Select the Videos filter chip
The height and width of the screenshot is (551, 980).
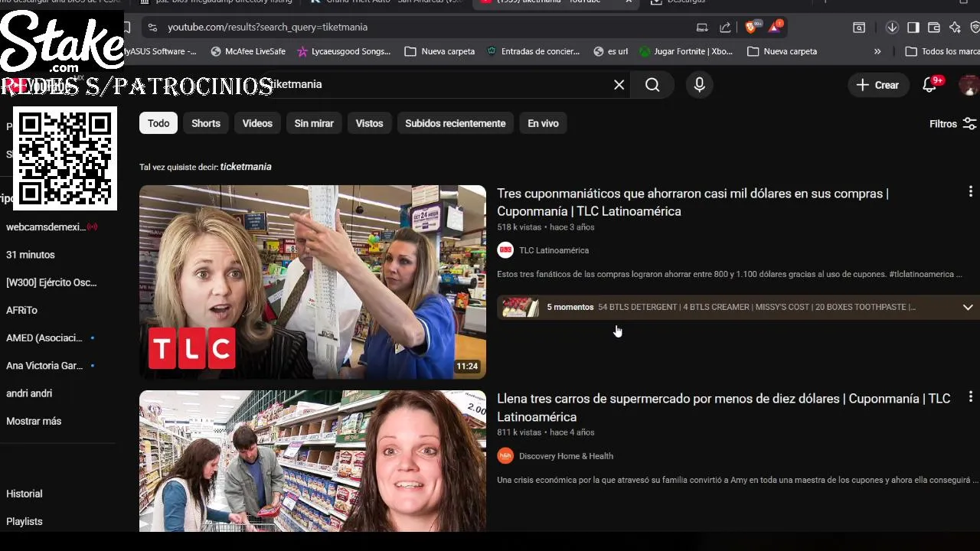(x=257, y=123)
